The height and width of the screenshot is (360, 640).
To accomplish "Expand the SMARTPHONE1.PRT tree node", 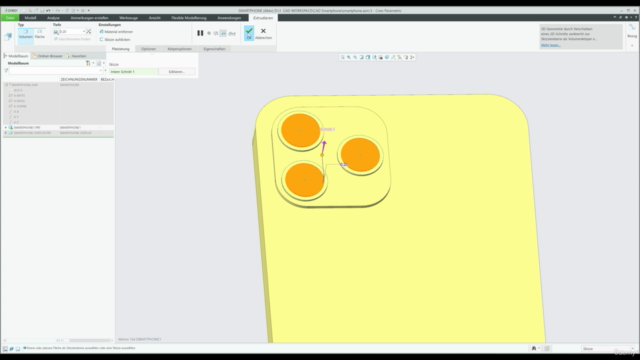I will pos(6,128).
